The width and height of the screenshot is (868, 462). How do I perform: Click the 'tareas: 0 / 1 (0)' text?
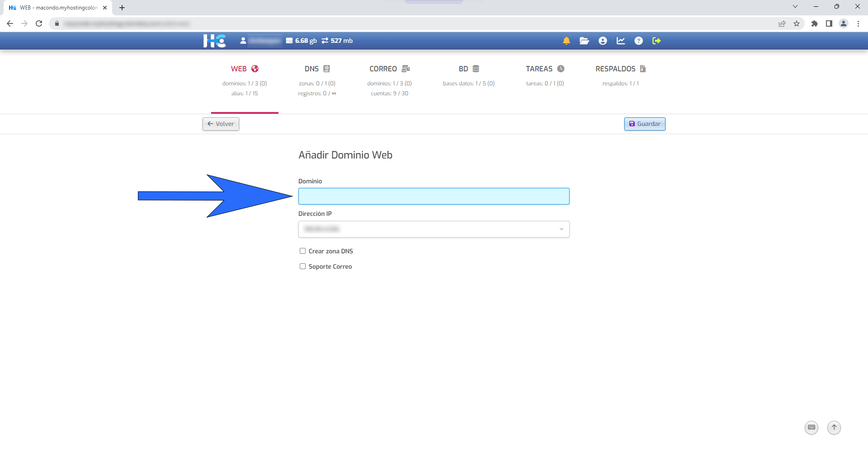[545, 84]
